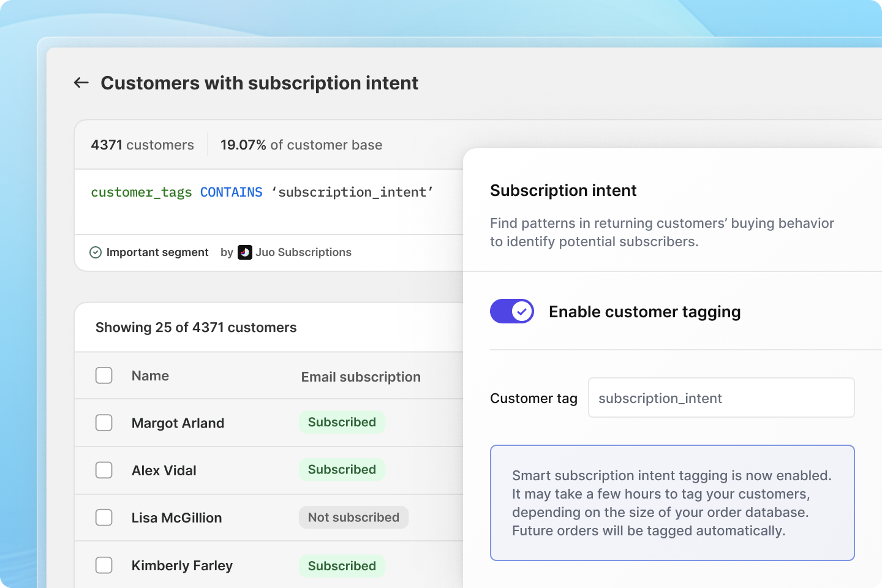
Task: Click the 'Smart subscription intent tagging' info notice
Action: [x=673, y=503]
